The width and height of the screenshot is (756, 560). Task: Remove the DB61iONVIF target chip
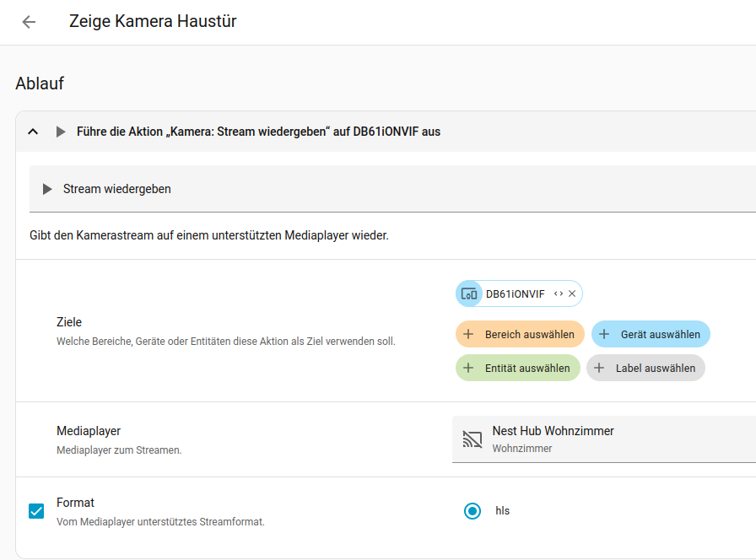(572, 293)
